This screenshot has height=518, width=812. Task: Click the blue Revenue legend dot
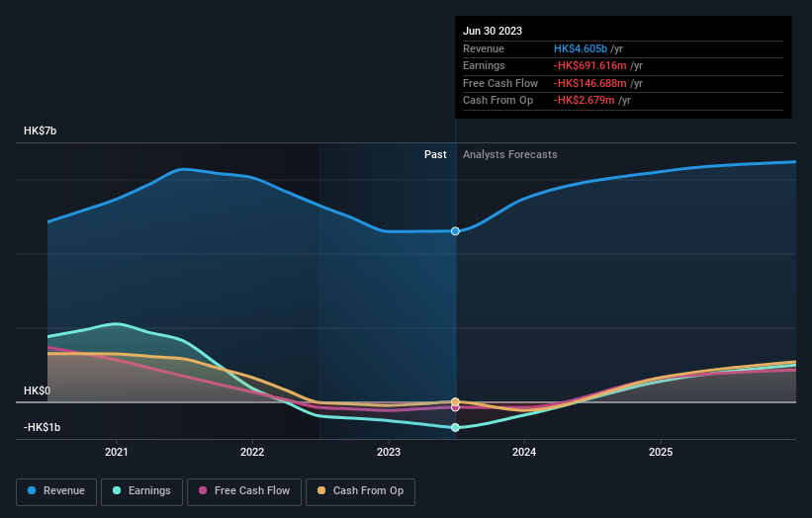coord(32,490)
